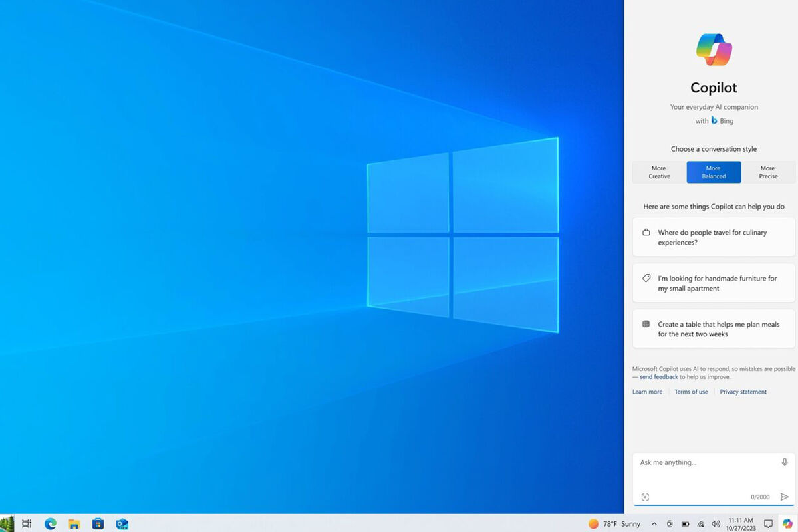Viewport: 798px width, 532px height.
Task: Expand the hidden system tray icons chevron
Action: tap(654, 524)
